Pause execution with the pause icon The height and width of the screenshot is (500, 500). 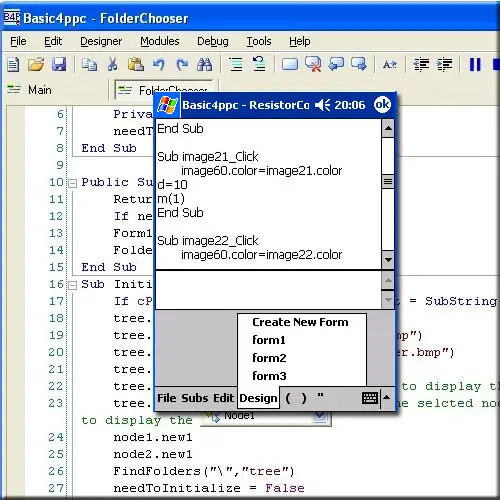[x=475, y=64]
